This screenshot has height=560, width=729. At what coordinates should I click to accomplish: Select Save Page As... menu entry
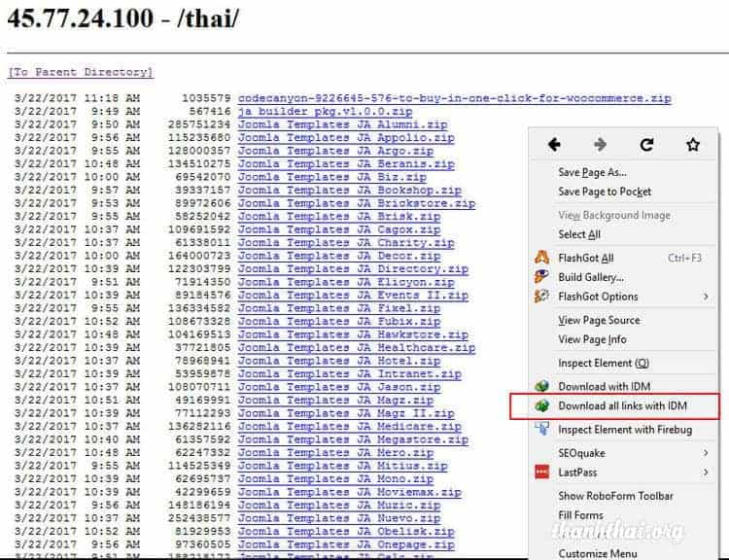click(x=592, y=172)
